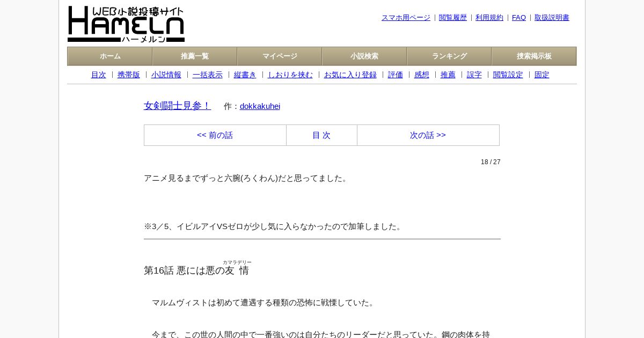Switch to 携帯版 view
Image resolution: width=644 pixels, height=338 pixels.
tap(129, 75)
